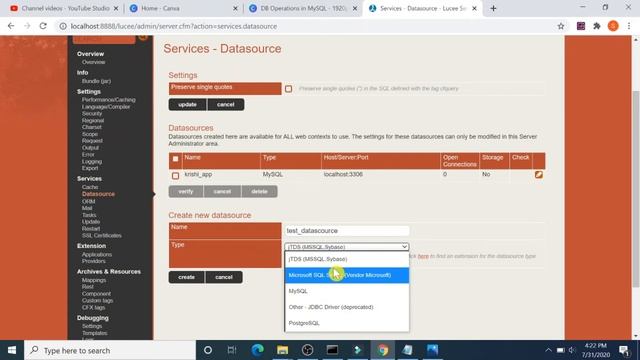This screenshot has width=640, height=360.
Task: Click cancel next to update button
Action: [x=226, y=104]
